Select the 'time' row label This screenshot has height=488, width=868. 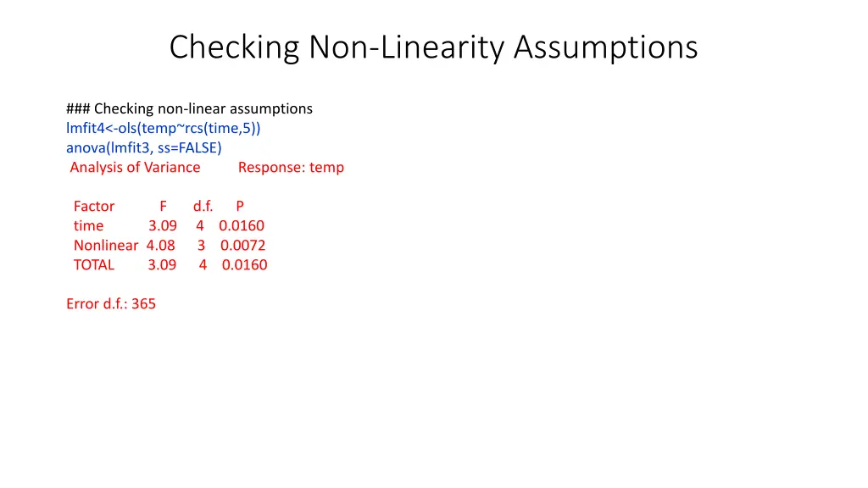click(88, 225)
